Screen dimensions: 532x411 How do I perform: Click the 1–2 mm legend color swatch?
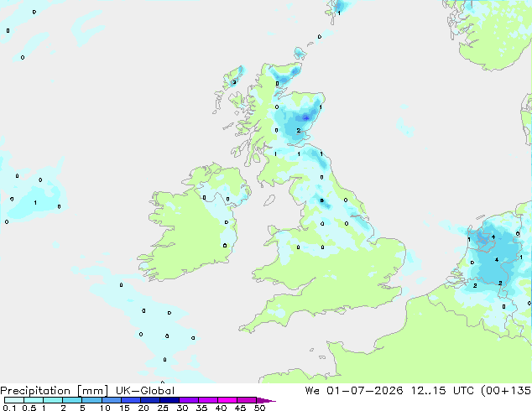pyautogui.click(x=53, y=400)
